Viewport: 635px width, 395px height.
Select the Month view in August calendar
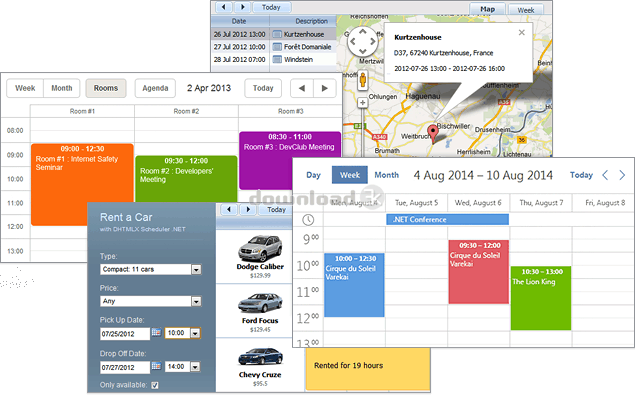386,175
